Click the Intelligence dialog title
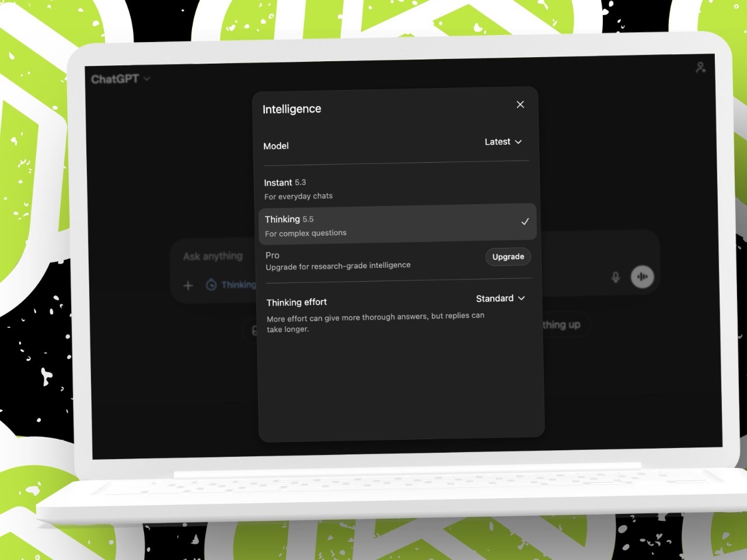Image resolution: width=747 pixels, height=560 pixels. [292, 109]
